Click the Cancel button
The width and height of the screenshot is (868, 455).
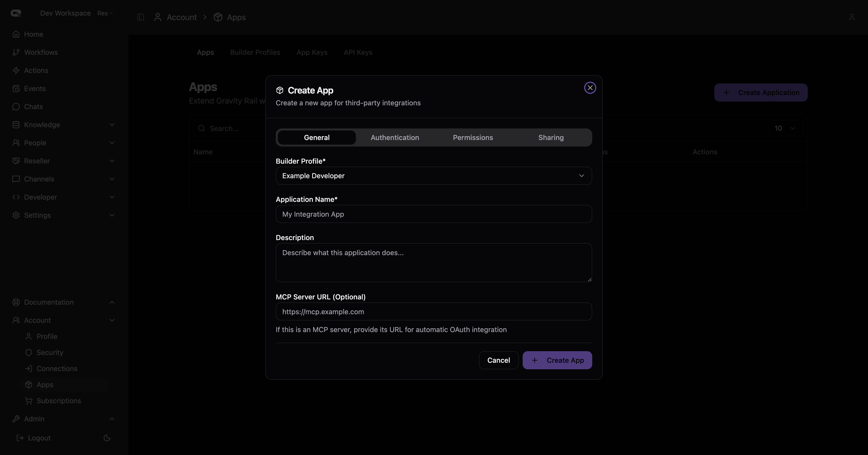(498, 360)
